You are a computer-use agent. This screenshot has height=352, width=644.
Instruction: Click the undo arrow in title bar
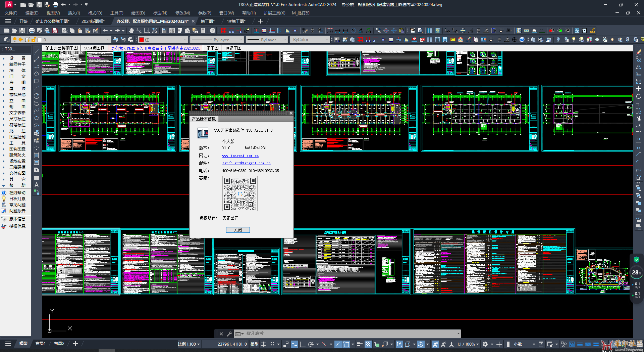(x=63, y=4)
